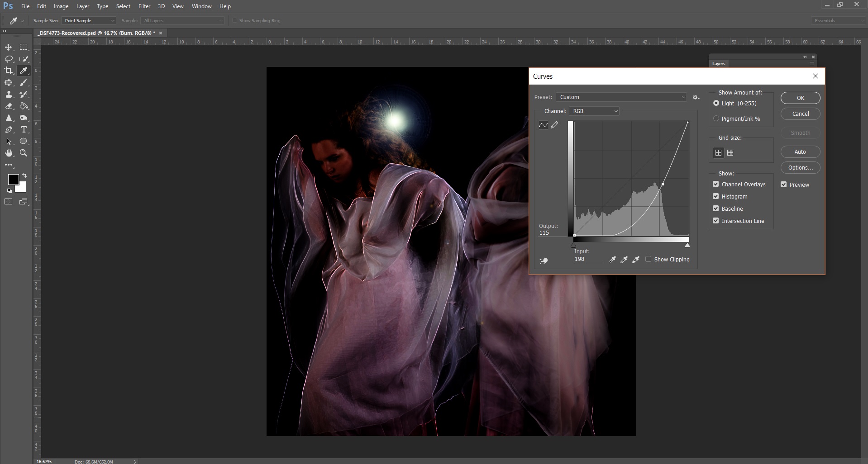Enable the Show Clipping checkbox
The width and height of the screenshot is (868, 464).
(x=648, y=259)
